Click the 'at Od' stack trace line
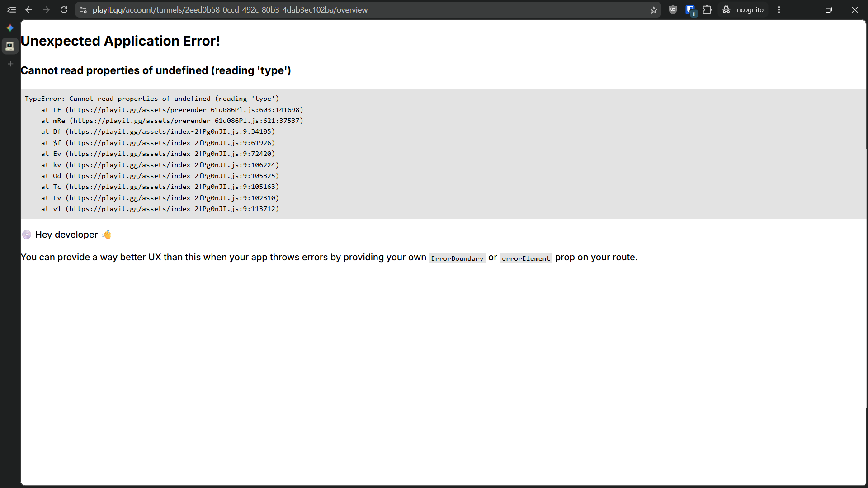868x488 pixels. point(160,176)
